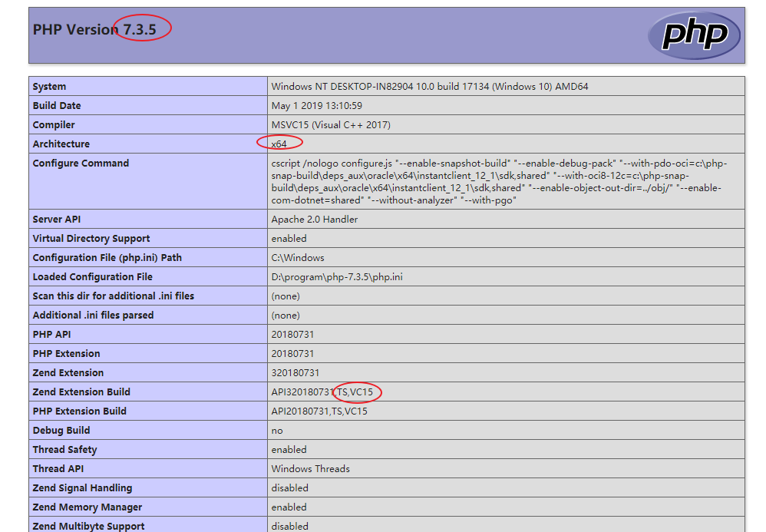Select the 'Thread API' label
This screenshot has height=532, width=766.
click(58, 468)
